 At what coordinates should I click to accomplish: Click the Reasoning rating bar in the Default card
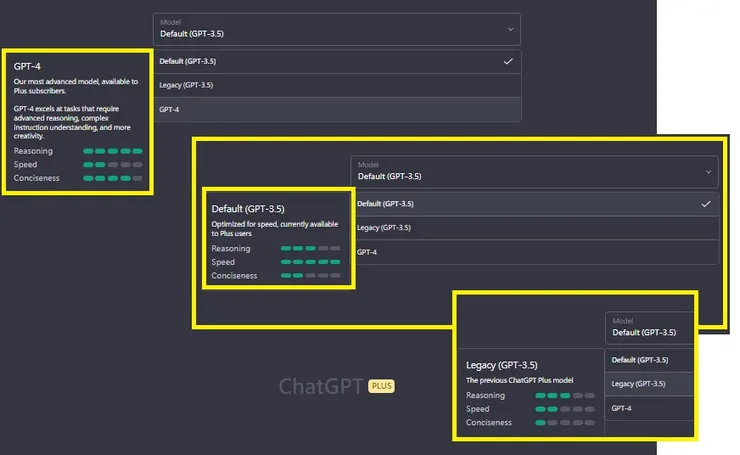point(310,248)
